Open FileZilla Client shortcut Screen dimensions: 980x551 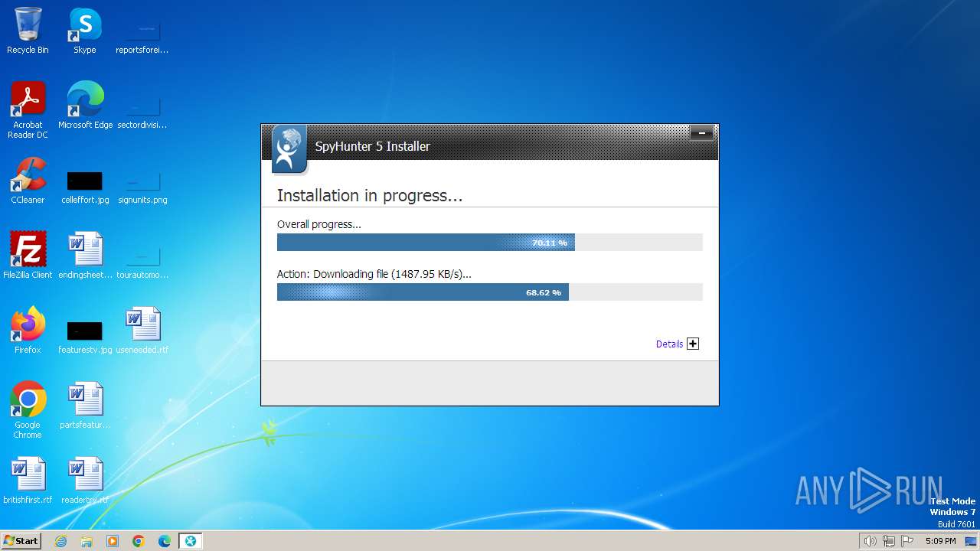(28, 255)
